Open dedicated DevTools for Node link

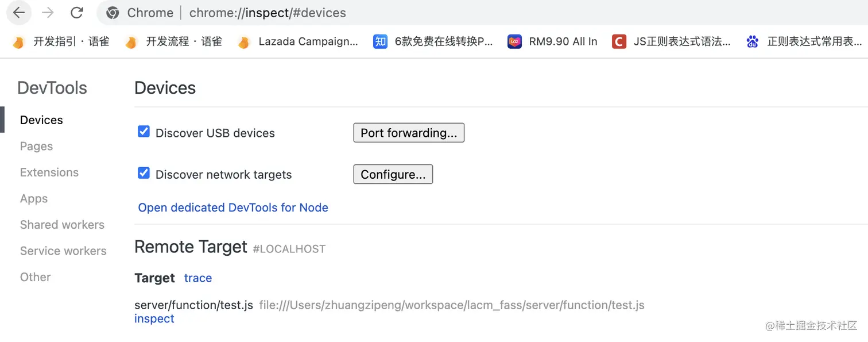pyautogui.click(x=233, y=207)
